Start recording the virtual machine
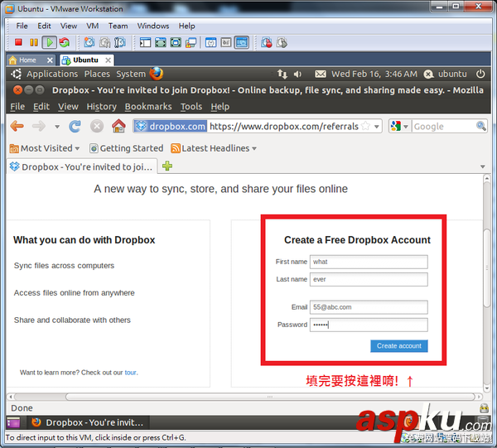The image size is (497, 448). tap(266, 42)
